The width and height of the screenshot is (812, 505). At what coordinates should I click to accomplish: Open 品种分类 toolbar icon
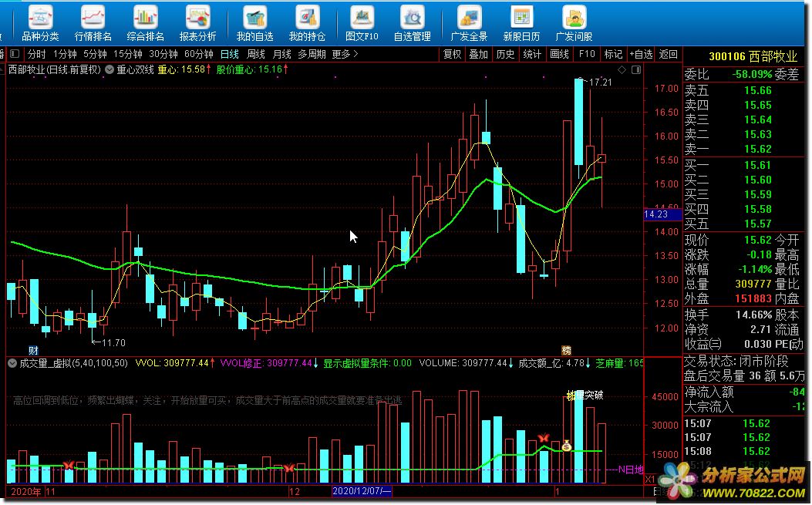tap(40, 23)
